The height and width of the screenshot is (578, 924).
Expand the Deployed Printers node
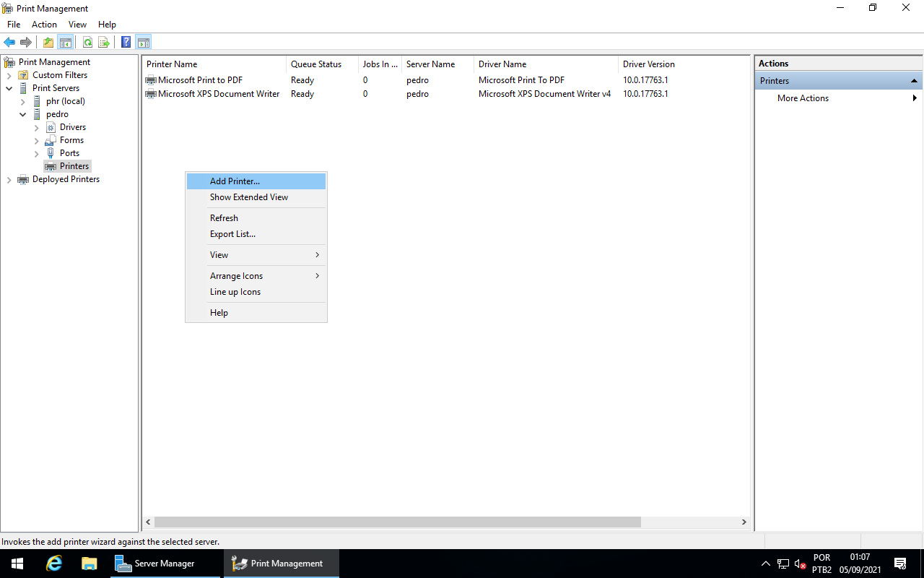[9, 180]
